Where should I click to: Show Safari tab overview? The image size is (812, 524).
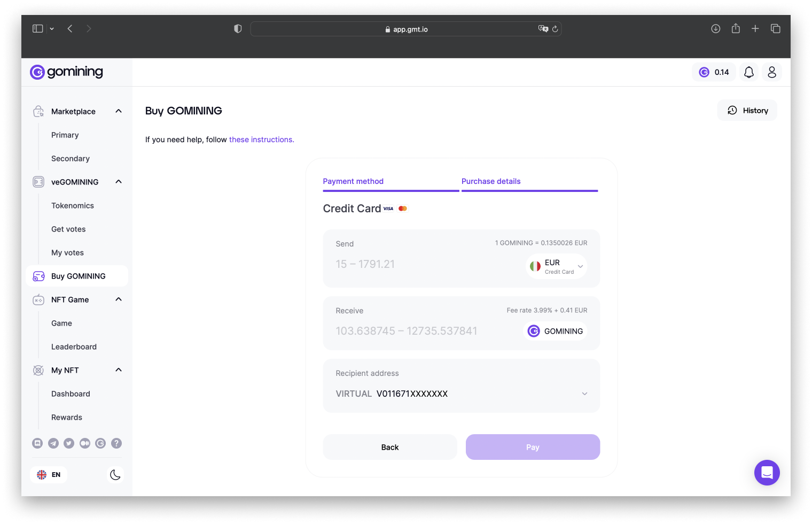click(776, 29)
